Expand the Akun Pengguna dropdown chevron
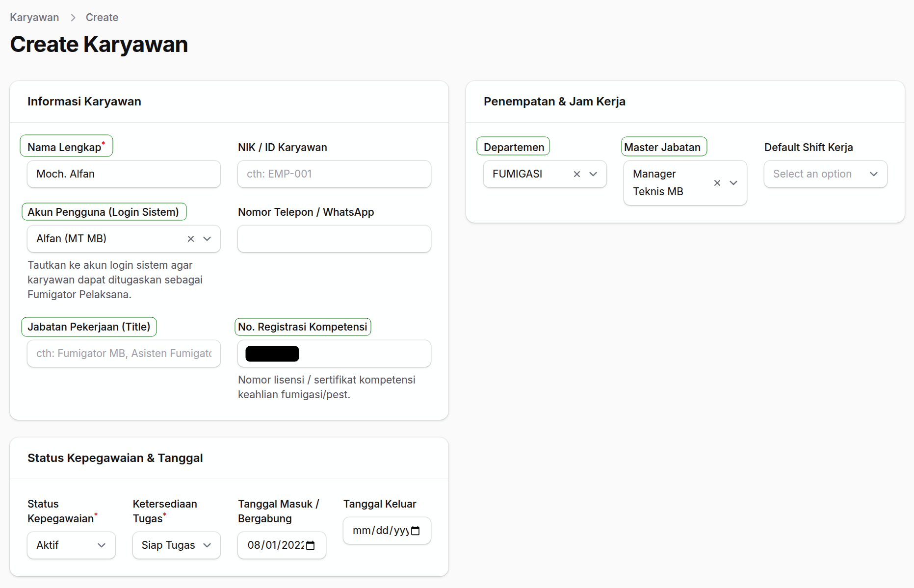 coord(207,239)
